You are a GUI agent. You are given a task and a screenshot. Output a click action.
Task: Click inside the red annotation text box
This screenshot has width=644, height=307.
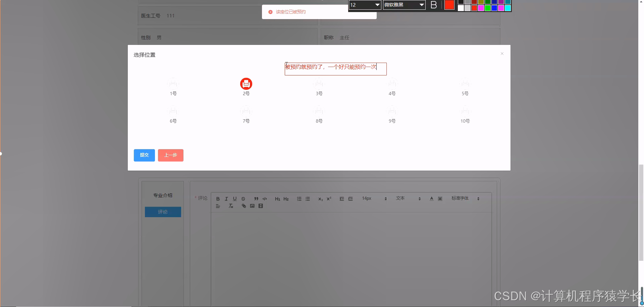[336, 69]
